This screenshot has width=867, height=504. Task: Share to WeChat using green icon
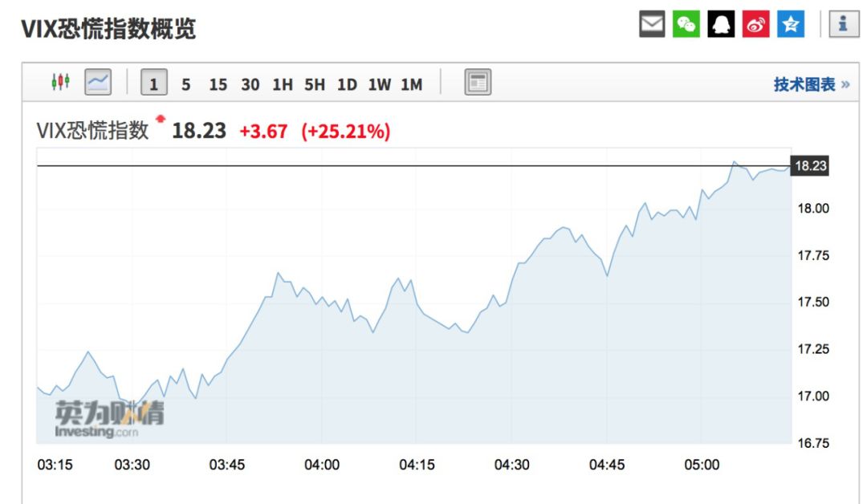pyautogui.click(x=686, y=24)
